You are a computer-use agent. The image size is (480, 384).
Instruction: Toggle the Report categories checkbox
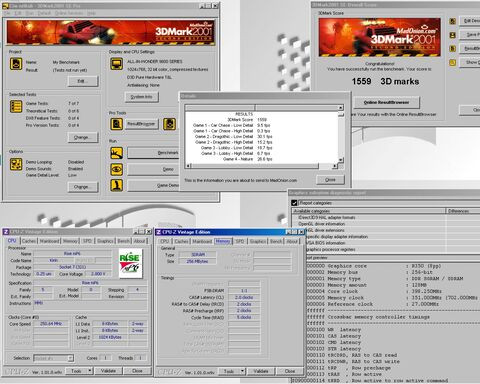coord(294,203)
